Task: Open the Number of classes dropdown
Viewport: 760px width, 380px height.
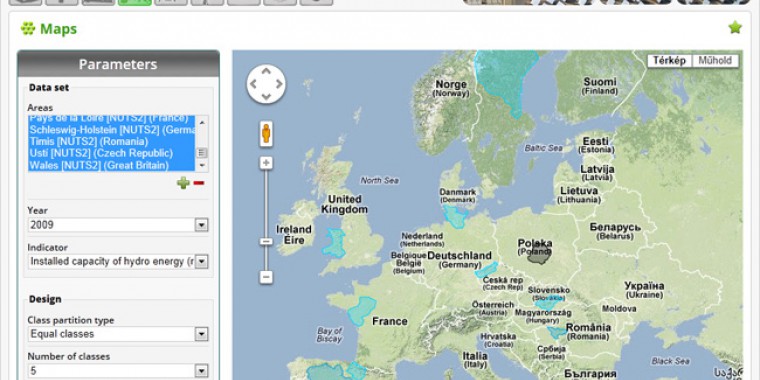Action: coord(118,371)
